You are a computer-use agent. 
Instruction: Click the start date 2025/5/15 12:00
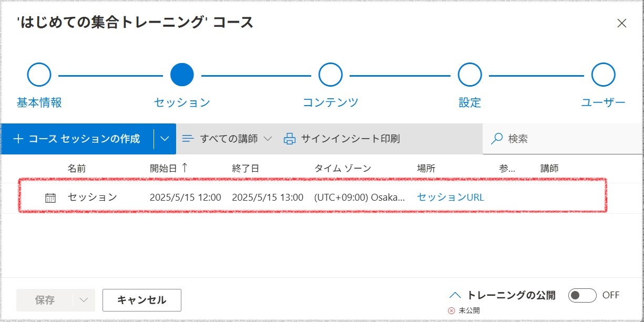(186, 198)
